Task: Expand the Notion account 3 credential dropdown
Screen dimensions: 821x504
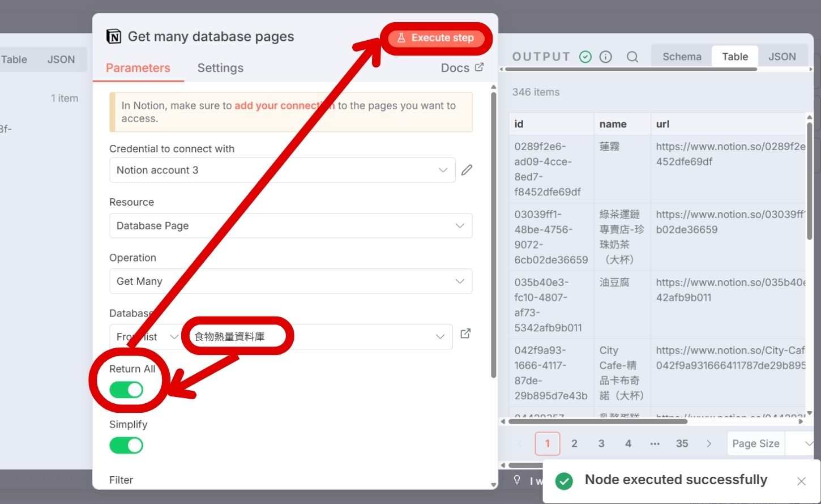Action: tap(282, 170)
